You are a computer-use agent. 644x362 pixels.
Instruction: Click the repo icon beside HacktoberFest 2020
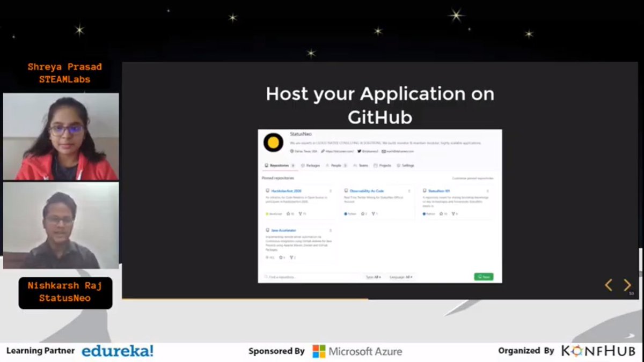(x=267, y=191)
